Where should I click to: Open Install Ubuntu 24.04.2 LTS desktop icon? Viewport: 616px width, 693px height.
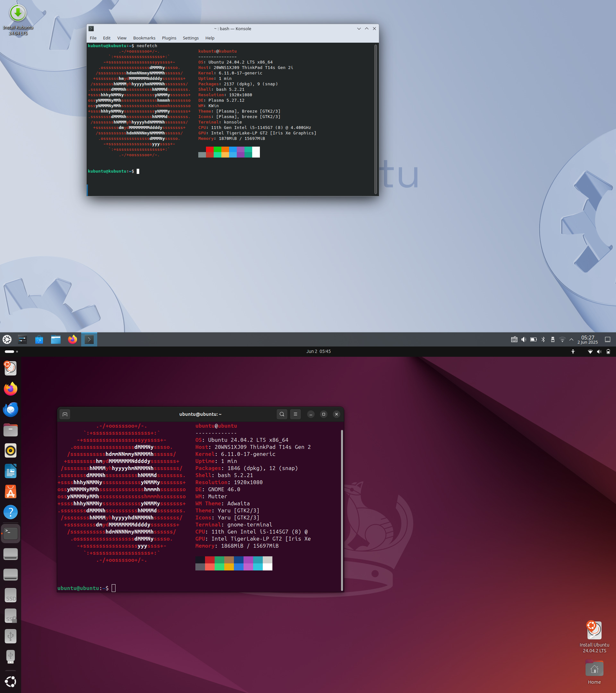click(594, 637)
